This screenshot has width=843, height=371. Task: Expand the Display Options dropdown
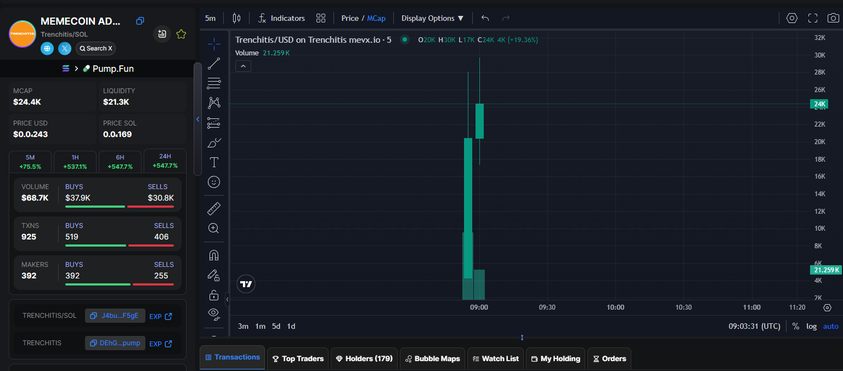click(432, 18)
